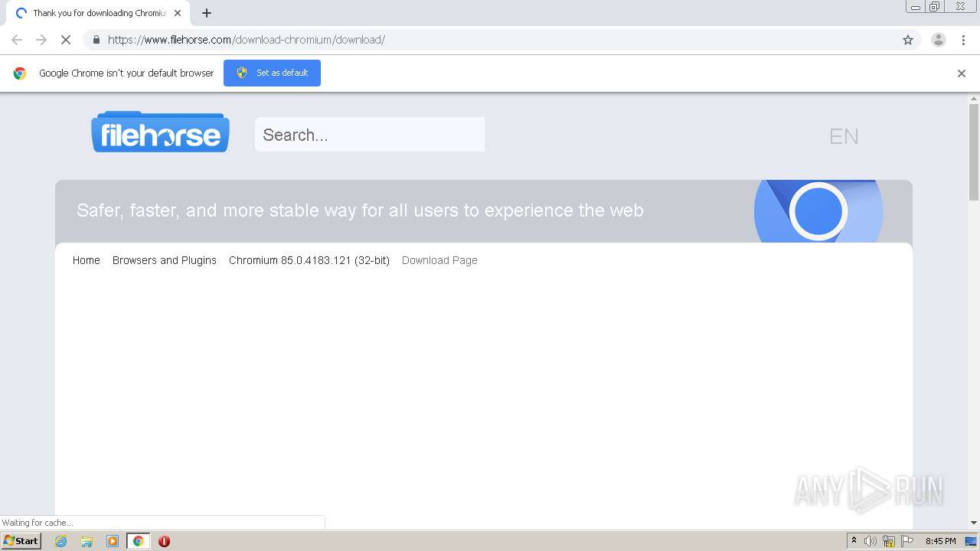This screenshot has height=551, width=980.
Task: Open Chrome profile avatar menu
Action: (x=939, y=40)
